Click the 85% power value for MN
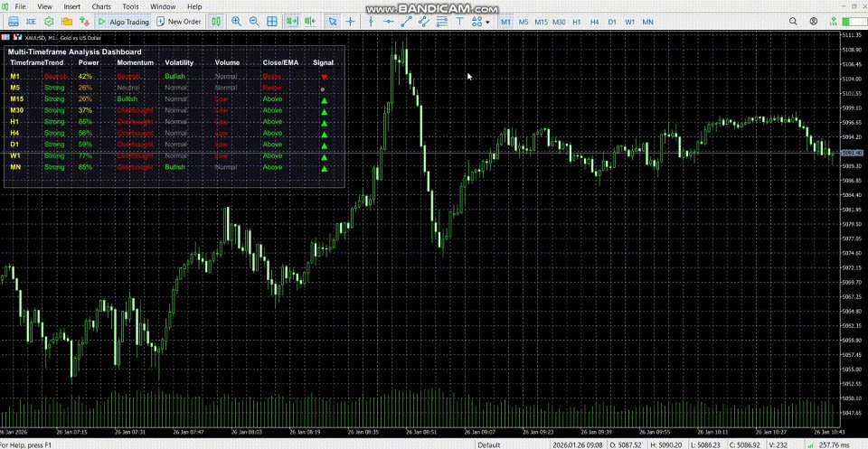Viewport: 868px width, 449px height. 85,167
